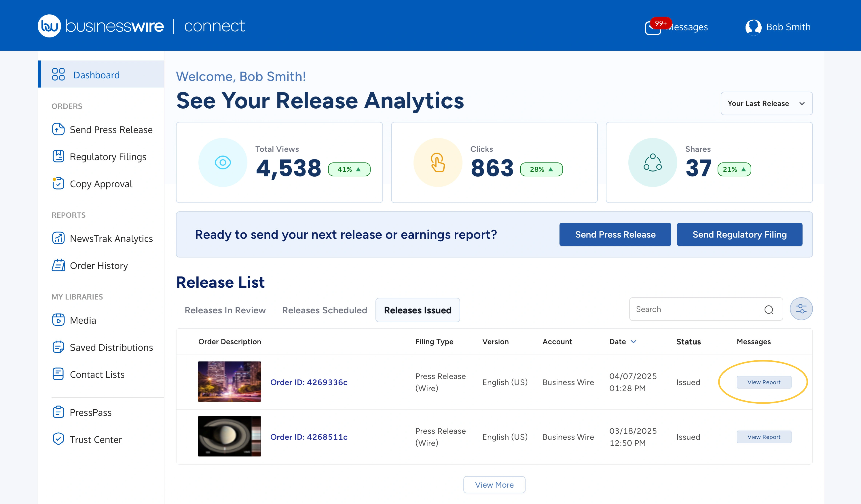The height and width of the screenshot is (504, 861).
Task: Click the search magnifier icon
Action: [769, 310]
